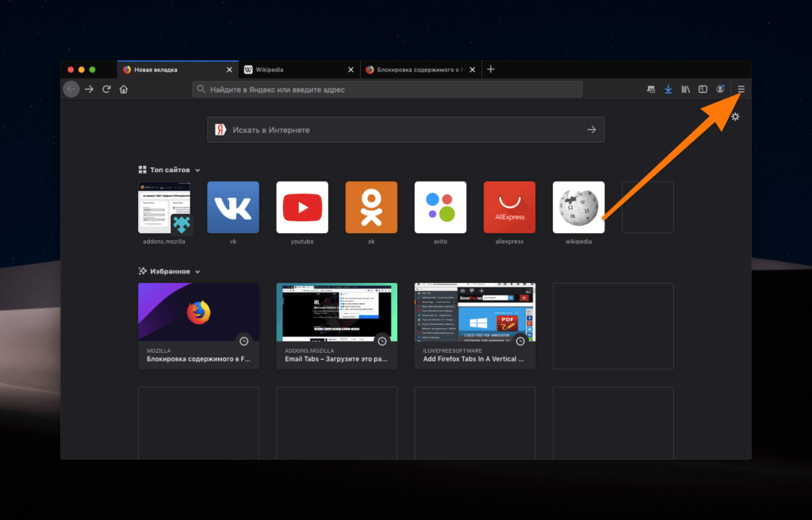Screen dimensions: 812x520
Task: Collapse the Избранное section
Action: tap(197, 272)
